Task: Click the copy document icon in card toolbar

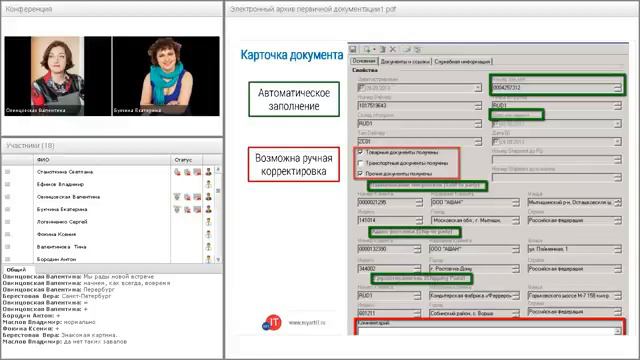Action: coord(382,49)
